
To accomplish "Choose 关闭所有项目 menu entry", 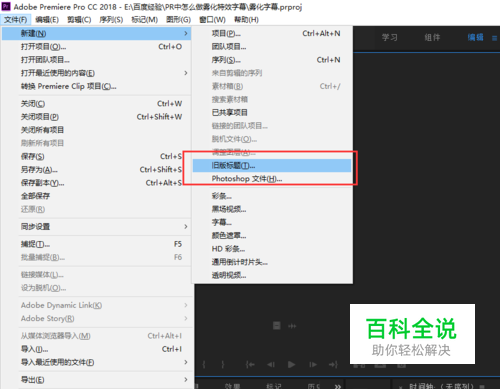I will click(97, 130).
